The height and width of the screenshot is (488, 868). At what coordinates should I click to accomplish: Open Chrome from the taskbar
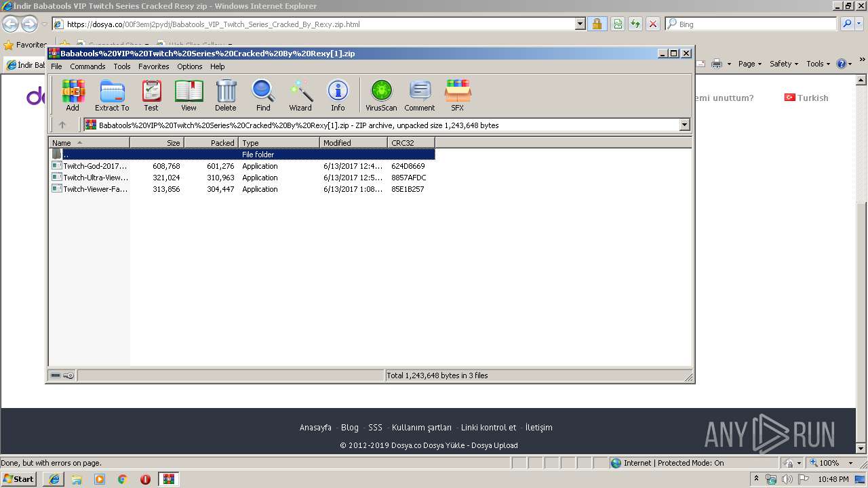(x=123, y=479)
